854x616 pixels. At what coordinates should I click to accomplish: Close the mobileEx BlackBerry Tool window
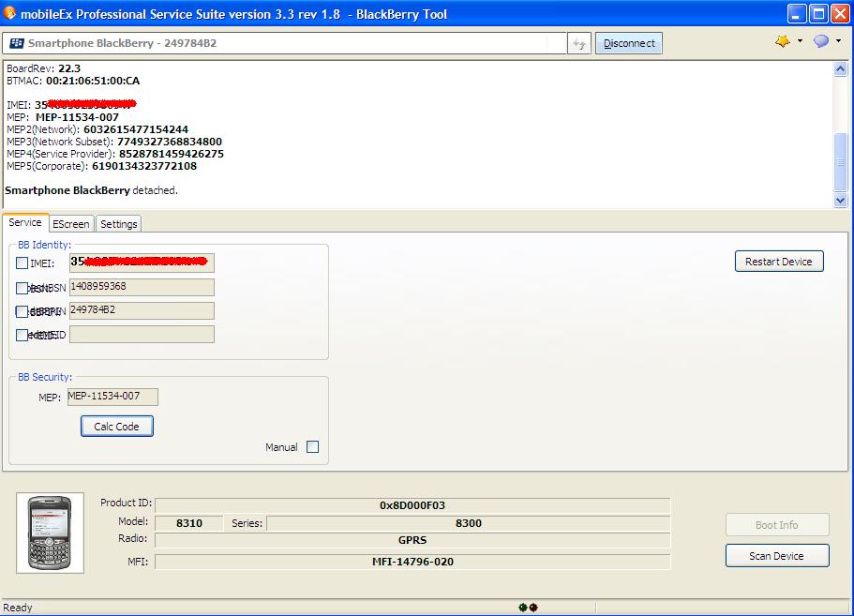(840, 14)
